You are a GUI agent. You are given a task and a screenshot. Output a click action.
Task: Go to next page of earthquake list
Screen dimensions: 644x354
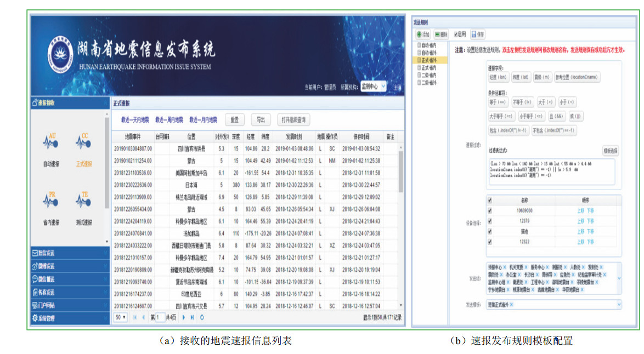pos(184,317)
